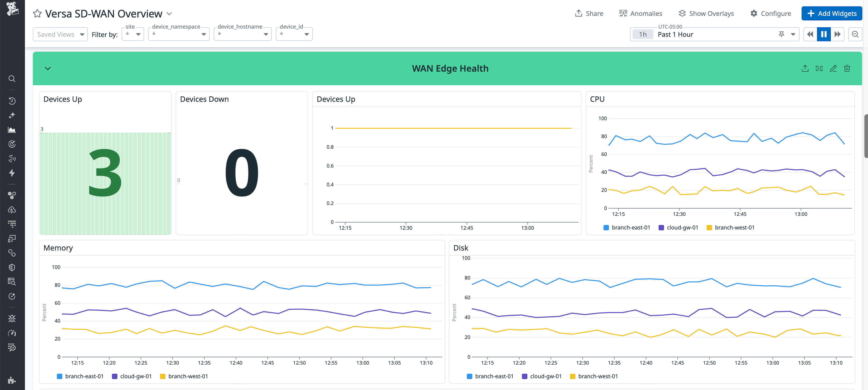Click the copy-group icon on WAN Edge Health header
Image resolution: width=868 pixels, height=390 pixels.
pos(820,68)
